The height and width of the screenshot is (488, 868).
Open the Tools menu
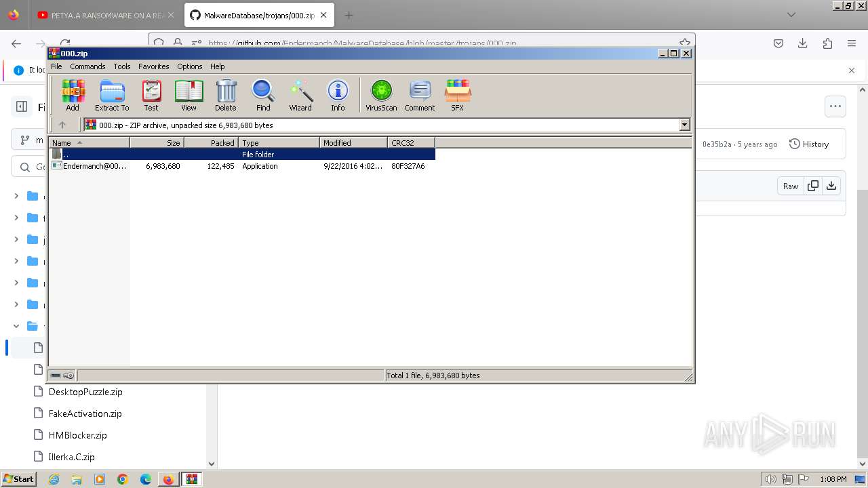(122, 66)
